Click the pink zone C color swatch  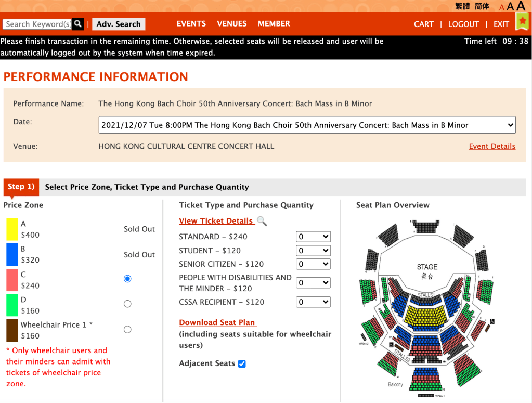pos(12,280)
